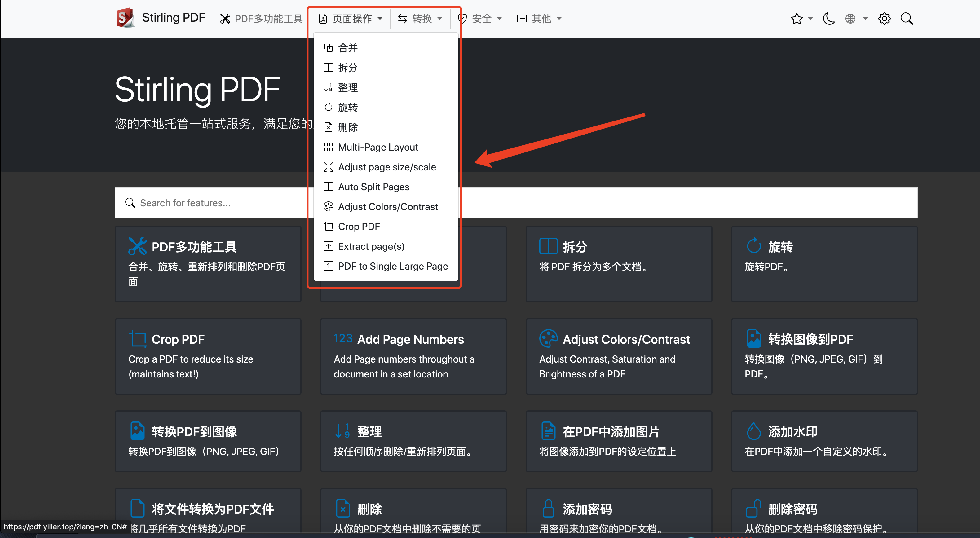
Task: Select Adjust Colors/Contrast menu entry
Action: tap(385, 207)
